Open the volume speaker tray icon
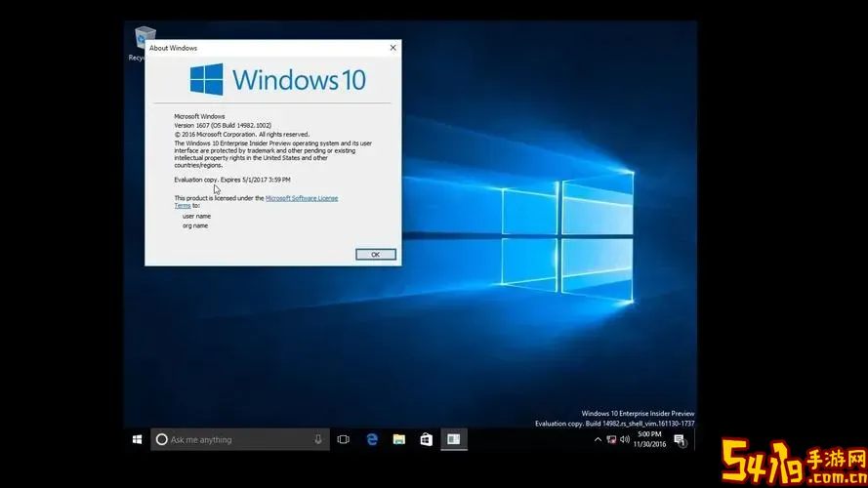Screen dimensions: 868x488 [625, 439]
